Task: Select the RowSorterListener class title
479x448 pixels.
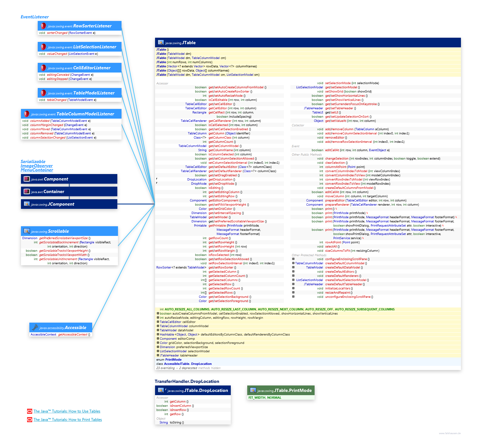Action: pos(92,26)
